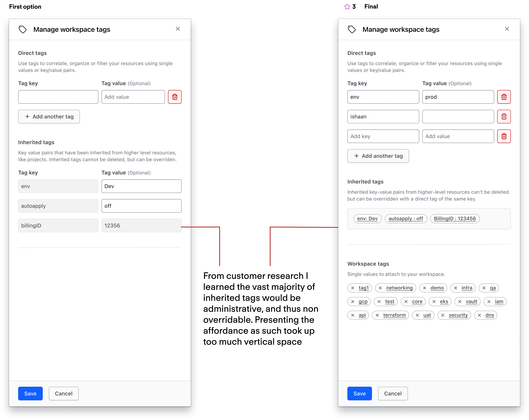This screenshot has height=420, width=529.
Task: Delete the env prod tag row
Action: click(504, 97)
